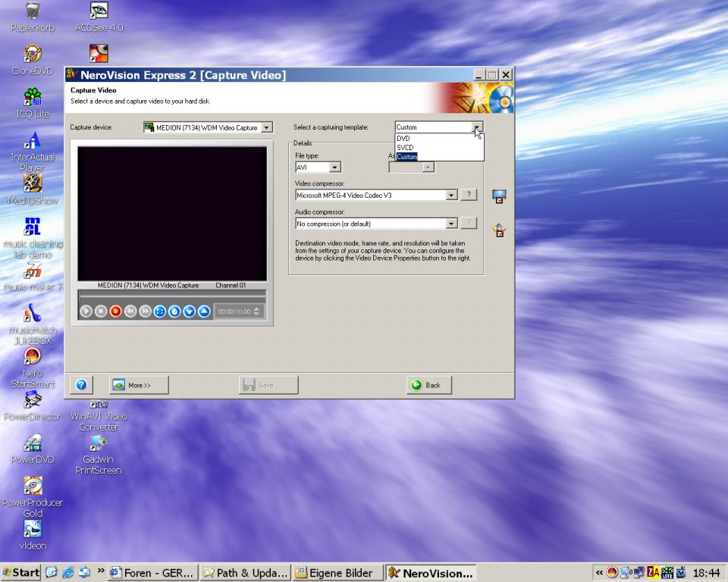728x582 pixels.
Task: Open Papierkorb recycle bin icon on desktop
Action: [x=33, y=17]
